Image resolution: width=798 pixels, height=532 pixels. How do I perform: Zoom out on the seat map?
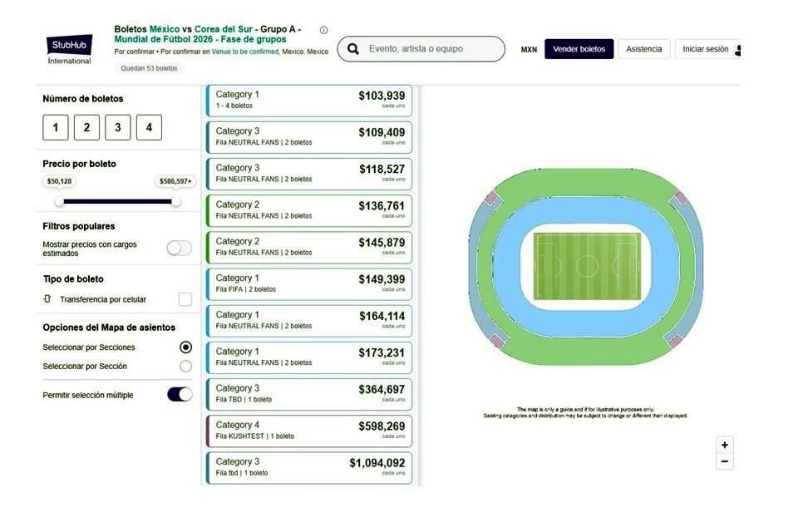(x=725, y=461)
